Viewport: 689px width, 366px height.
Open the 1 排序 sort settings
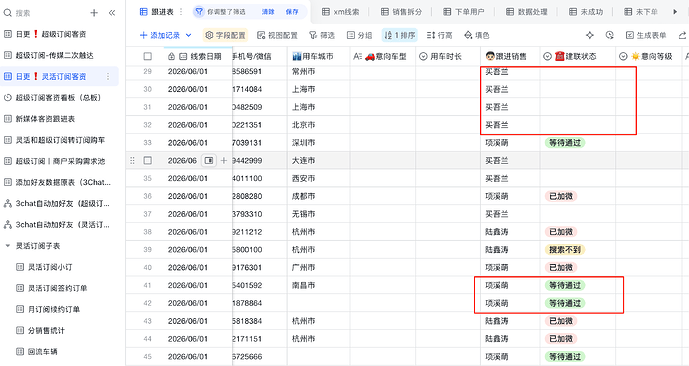(x=399, y=35)
